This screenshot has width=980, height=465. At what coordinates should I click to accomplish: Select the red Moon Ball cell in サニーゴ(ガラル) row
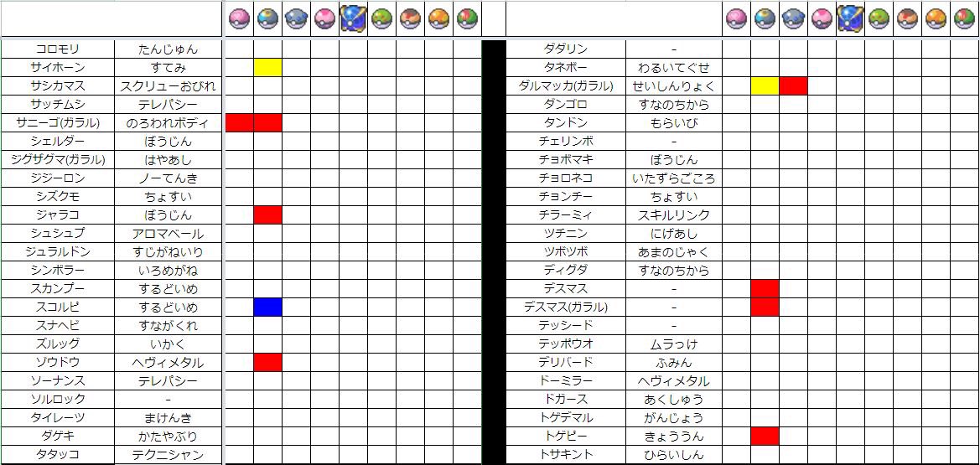(268, 123)
